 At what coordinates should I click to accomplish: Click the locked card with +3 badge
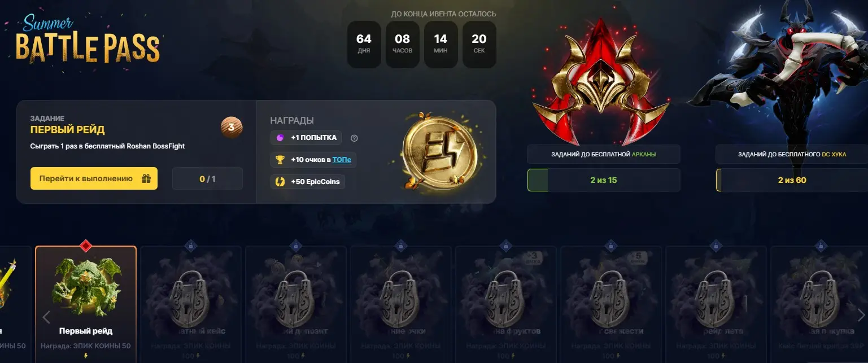(506, 304)
